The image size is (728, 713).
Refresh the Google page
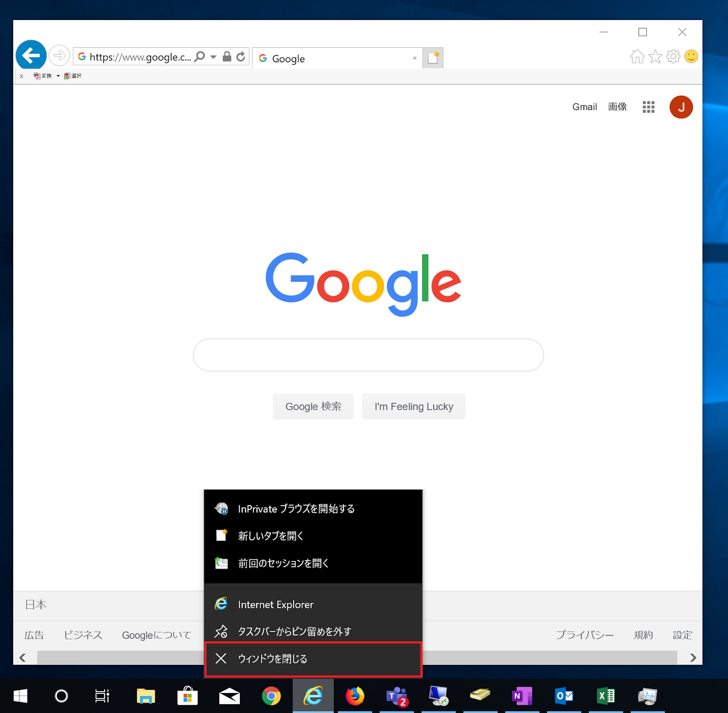241,56
